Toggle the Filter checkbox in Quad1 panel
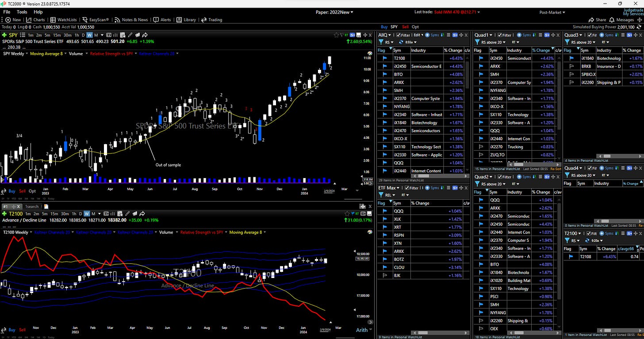Image resolution: width=644 pixels, height=339 pixels. [500, 35]
